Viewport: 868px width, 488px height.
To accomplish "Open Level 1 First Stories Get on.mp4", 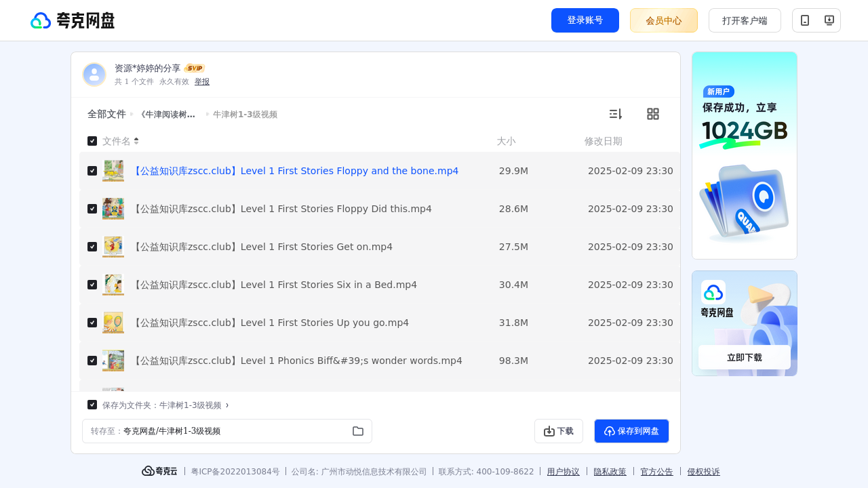I will 261,247.
